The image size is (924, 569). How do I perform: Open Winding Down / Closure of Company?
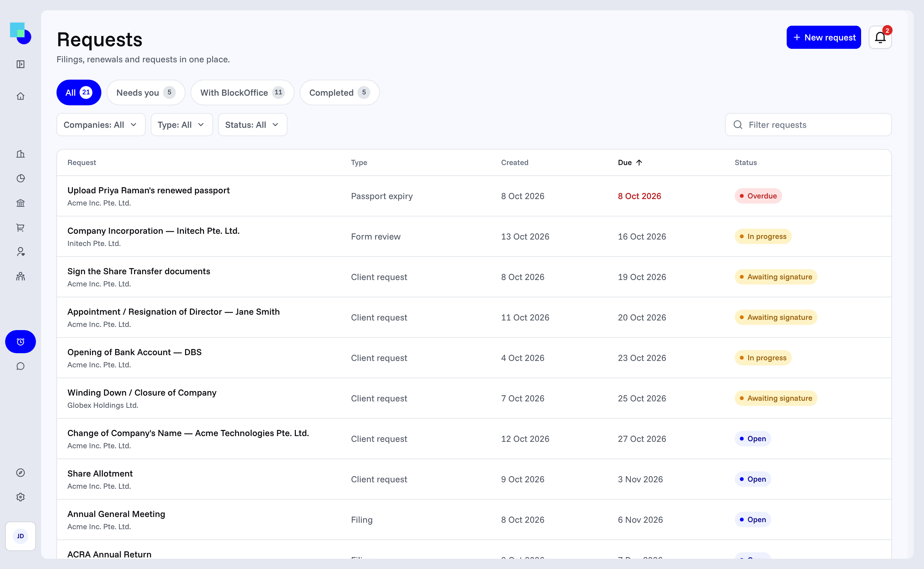point(474,398)
